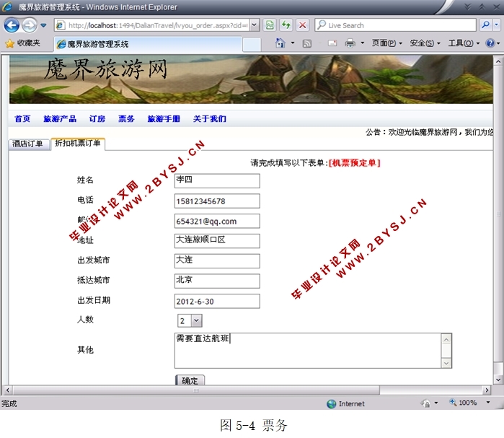The height and width of the screenshot is (438, 504).
Task: Open the 工具(O) menu
Action: click(x=464, y=43)
